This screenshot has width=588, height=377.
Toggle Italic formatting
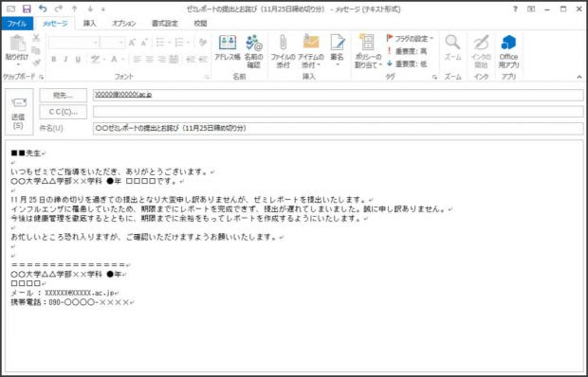pyautogui.click(x=66, y=59)
